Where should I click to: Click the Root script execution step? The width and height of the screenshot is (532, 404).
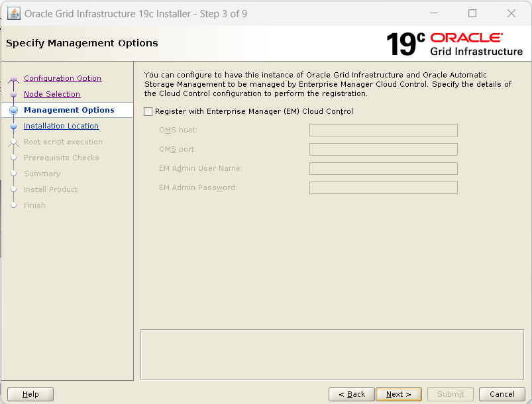point(63,142)
